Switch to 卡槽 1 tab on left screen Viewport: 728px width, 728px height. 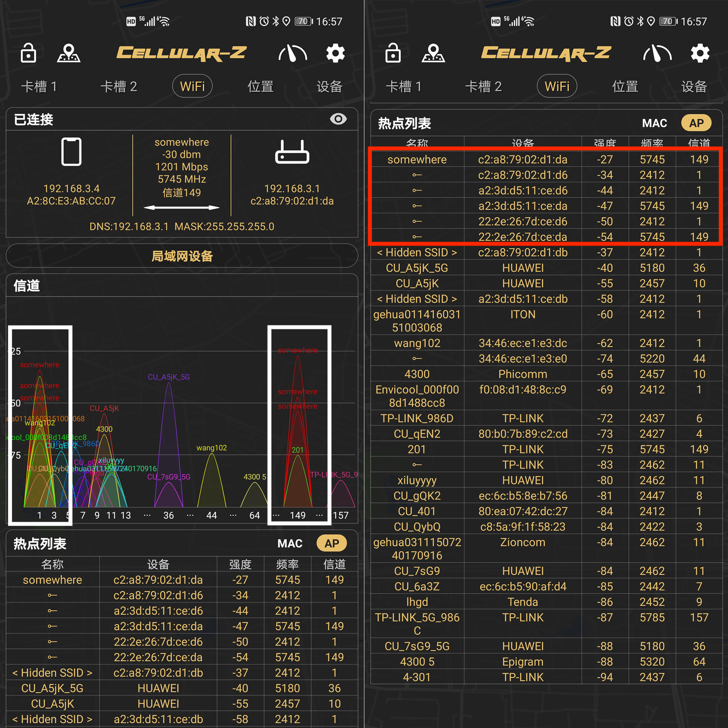pyautogui.click(x=39, y=87)
